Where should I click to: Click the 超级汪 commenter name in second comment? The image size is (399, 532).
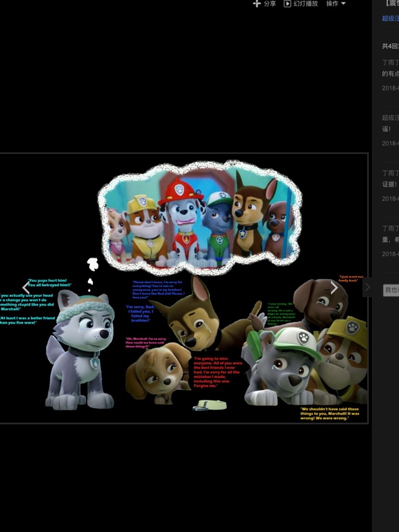(x=390, y=118)
